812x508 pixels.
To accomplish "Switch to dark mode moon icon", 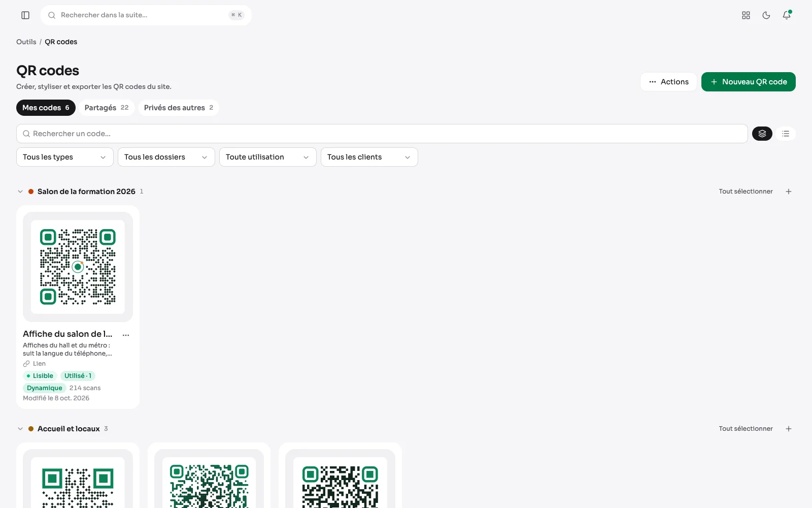I will (x=766, y=15).
